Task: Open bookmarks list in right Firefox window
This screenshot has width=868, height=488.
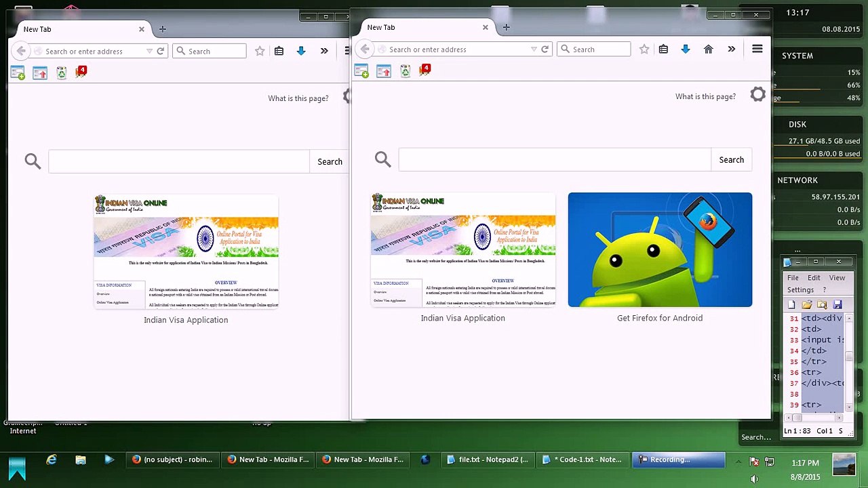Action: (x=663, y=49)
